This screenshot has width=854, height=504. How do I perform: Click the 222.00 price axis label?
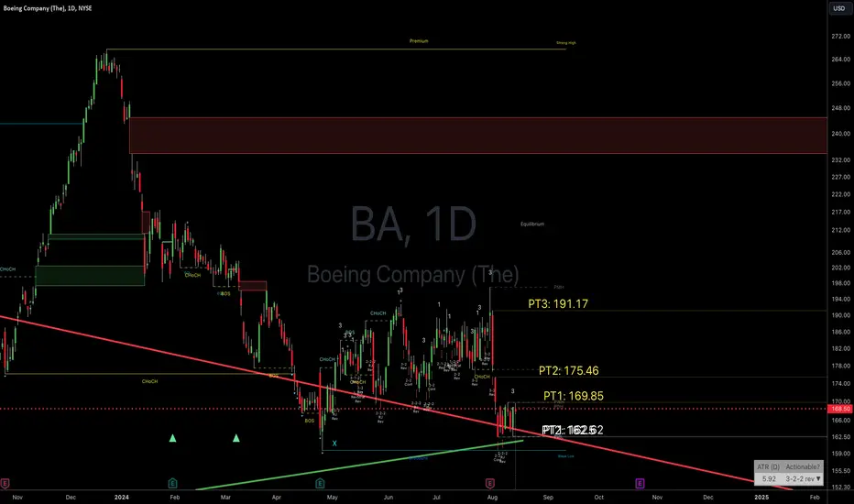tap(840, 194)
